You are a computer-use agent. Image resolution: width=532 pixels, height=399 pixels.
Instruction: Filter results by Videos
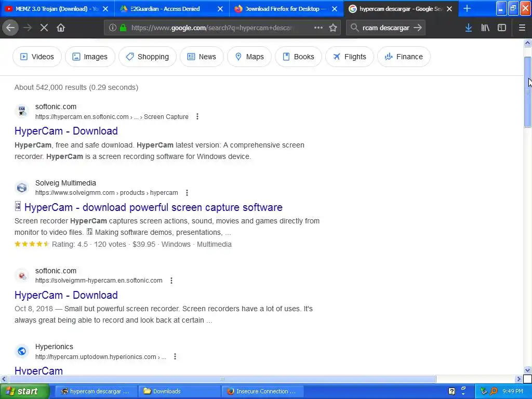(x=37, y=57)
